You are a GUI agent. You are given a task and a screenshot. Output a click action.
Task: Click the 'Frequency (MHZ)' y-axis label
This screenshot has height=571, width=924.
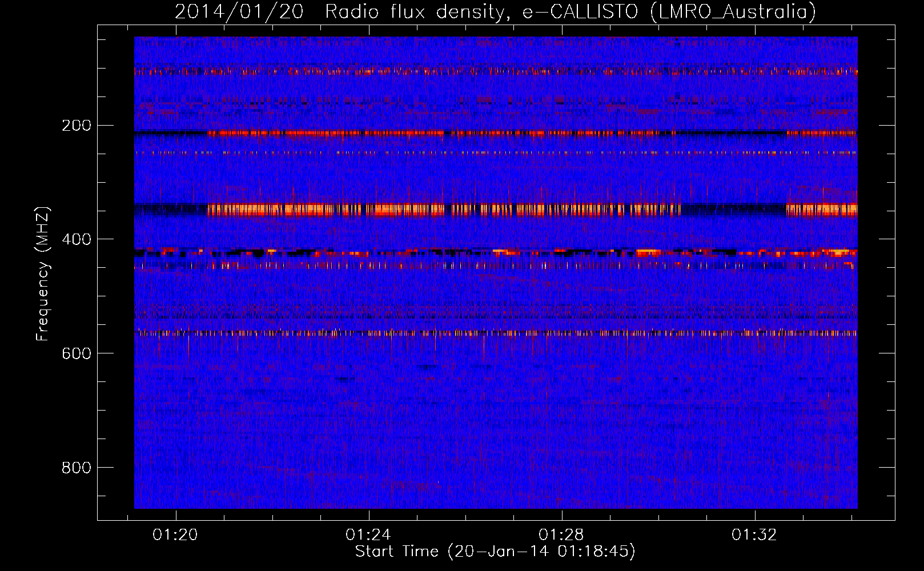pos(43,274)
